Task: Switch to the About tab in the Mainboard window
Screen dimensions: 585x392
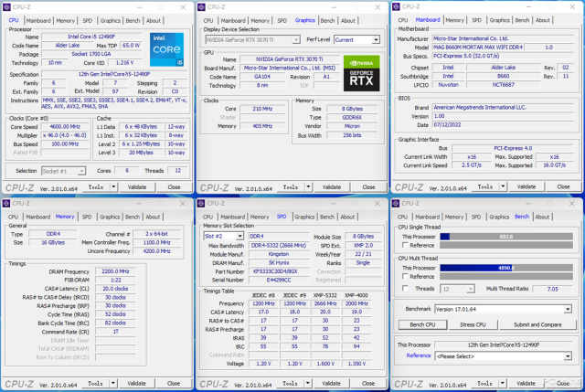Action: [x=542, y=20]
